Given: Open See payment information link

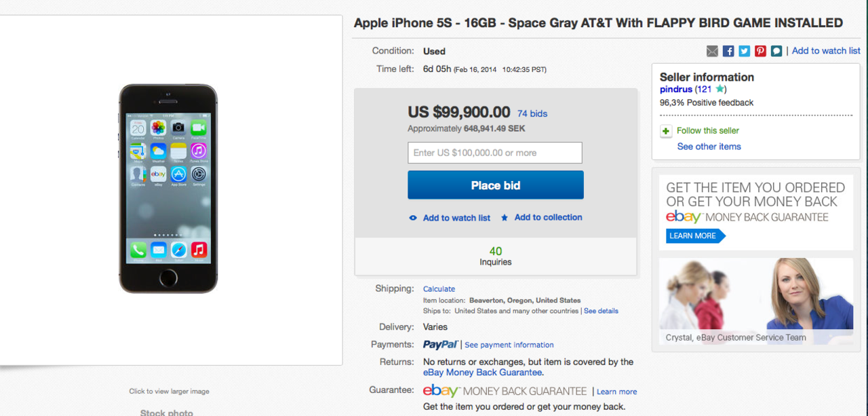Looking at the screenshot, I should click(509, 345).
